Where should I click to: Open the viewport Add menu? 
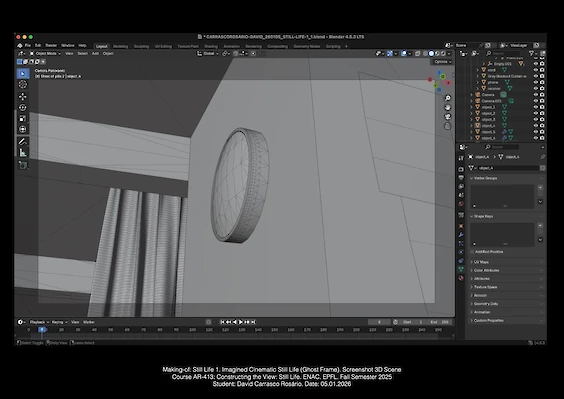pos(95,54)
